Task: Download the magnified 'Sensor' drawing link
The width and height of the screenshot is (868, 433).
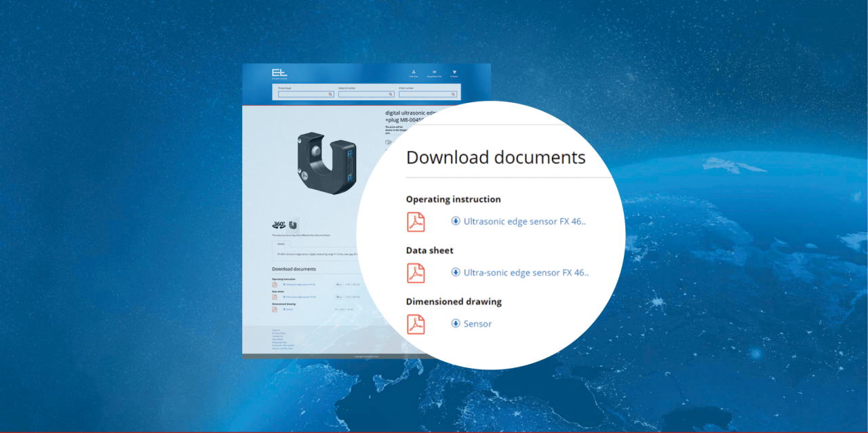Action: pyautogui.click(x=472, y=323)
